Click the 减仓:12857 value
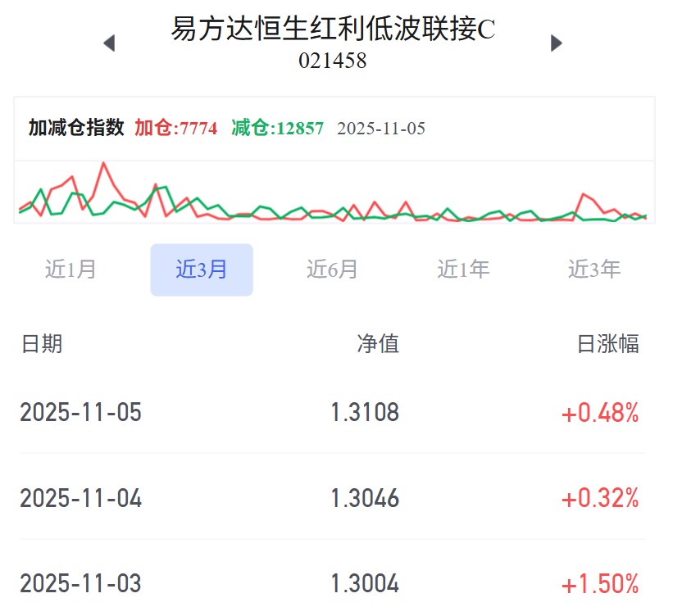This screenshot has width=673, height=616. pos(277,128)
